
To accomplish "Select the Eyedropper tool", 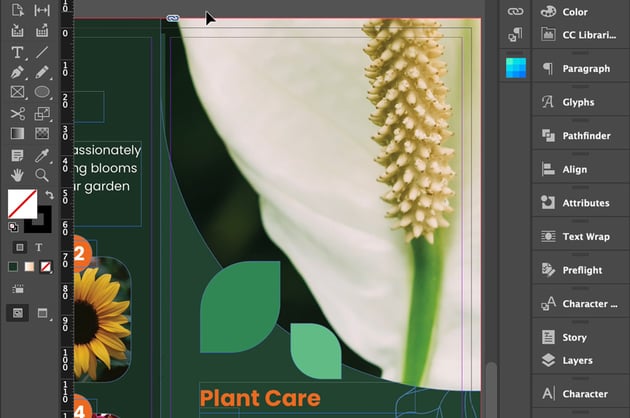I will (42, 155).
